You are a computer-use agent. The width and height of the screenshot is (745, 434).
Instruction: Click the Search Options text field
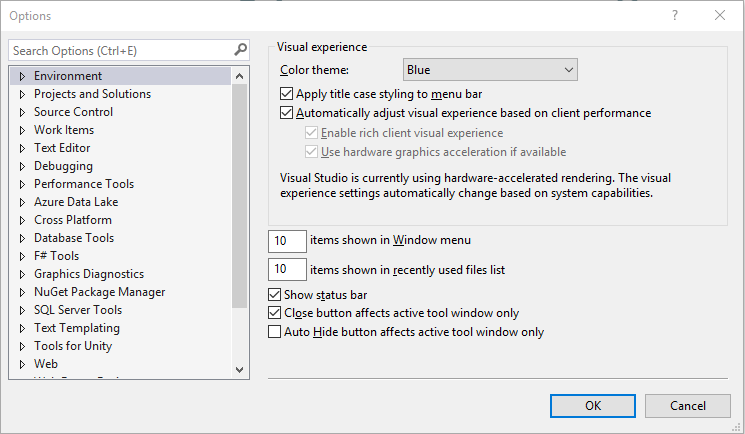[120, 50]
